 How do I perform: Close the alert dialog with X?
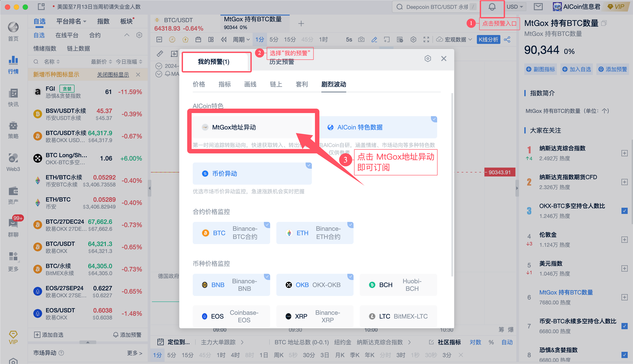click(444, 59)
